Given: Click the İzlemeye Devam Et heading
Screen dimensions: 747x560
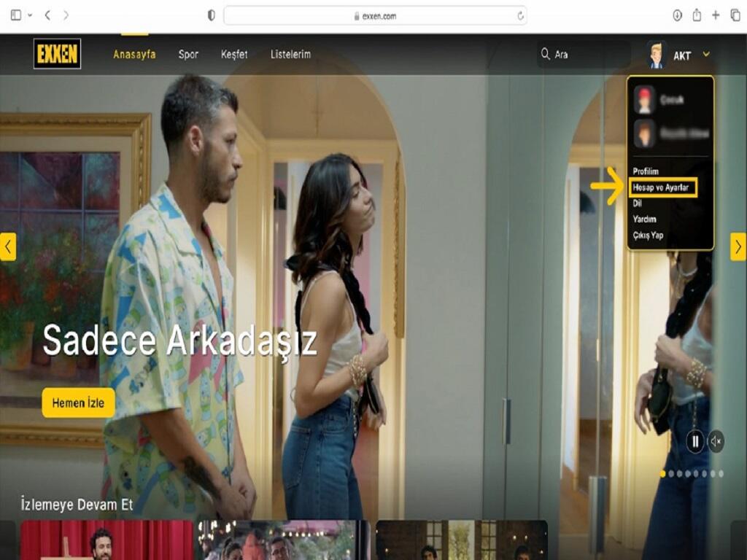Looking at the screenshot, I should point(77,505).
